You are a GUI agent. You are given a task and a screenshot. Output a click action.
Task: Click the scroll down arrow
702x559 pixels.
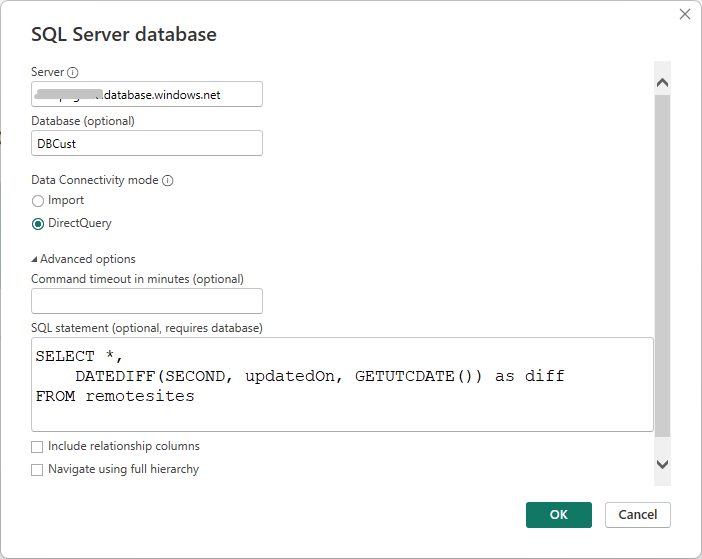click(662, 464)
